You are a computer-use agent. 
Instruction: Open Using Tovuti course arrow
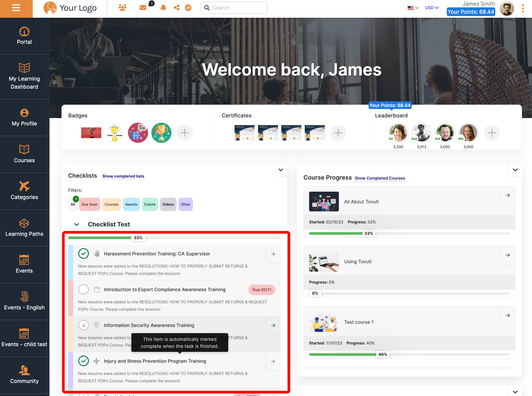pyautogui.click(x=508, y=255)
